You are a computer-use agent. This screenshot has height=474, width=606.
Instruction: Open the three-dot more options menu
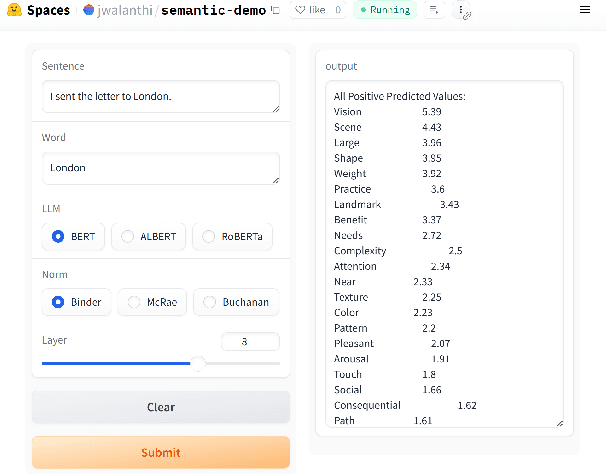click(x=460, y=10)
